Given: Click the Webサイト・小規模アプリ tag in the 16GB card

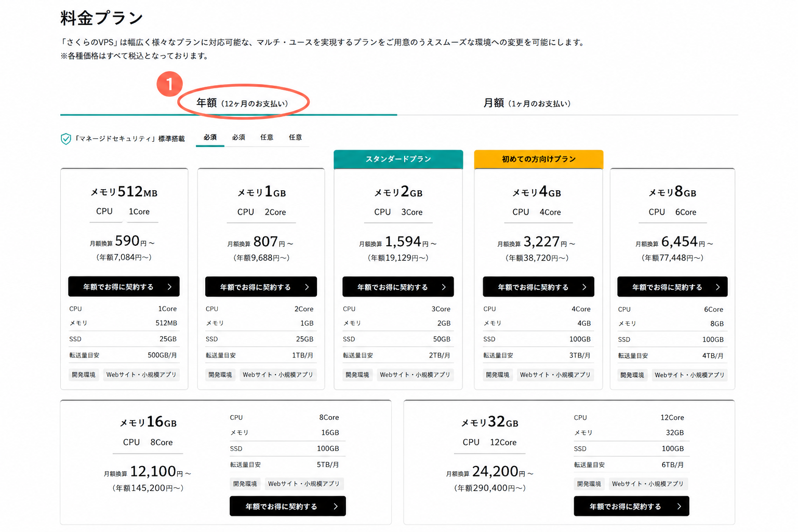Looking at the screenshot, I should [304, 484].
